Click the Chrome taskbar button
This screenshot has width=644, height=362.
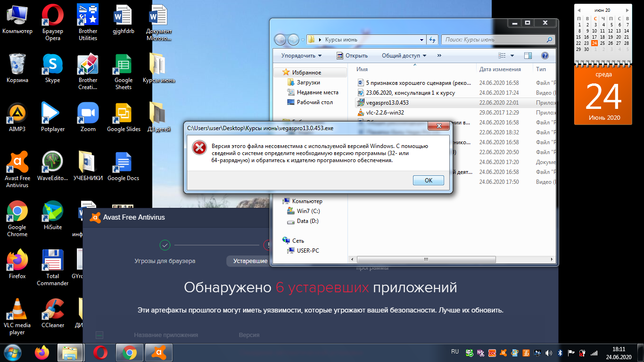tap(130, 352)
